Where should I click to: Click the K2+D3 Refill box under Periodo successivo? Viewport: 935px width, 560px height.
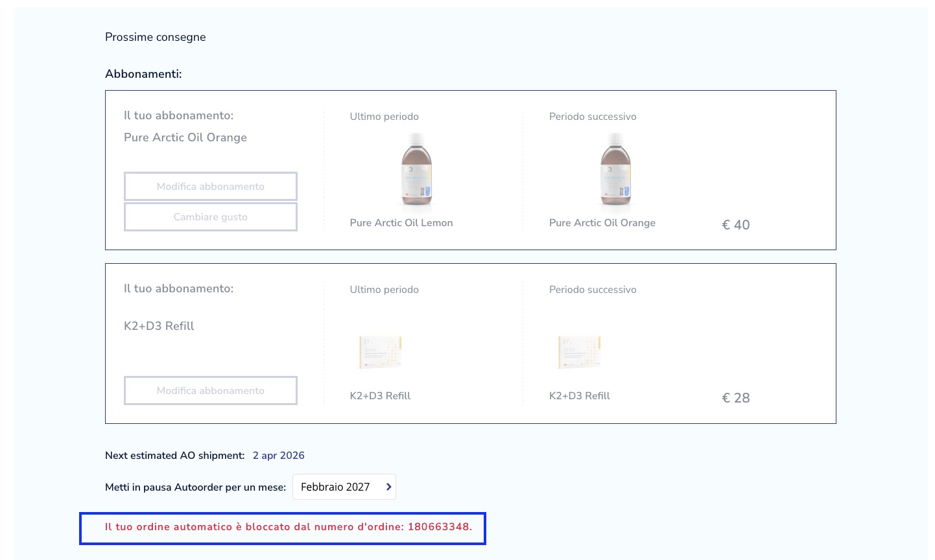click(x=580, y=352)
